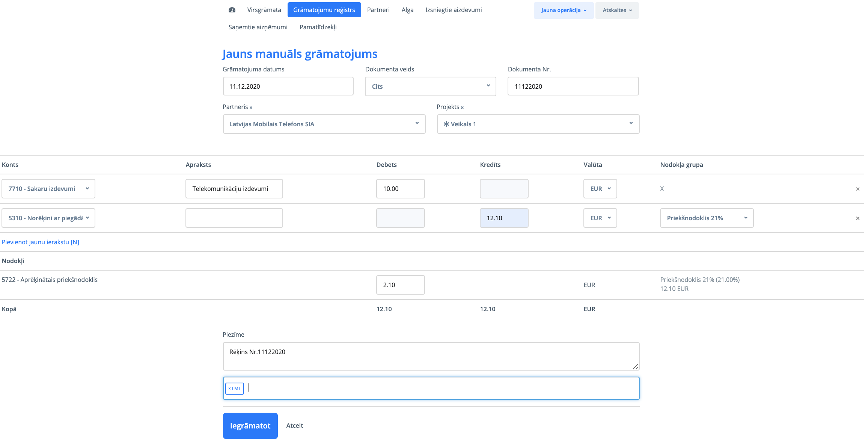Click the Pievienot jaunu ierakstu link
The image size is (868, 445).
pyautogui.click(x=41, y=242)
